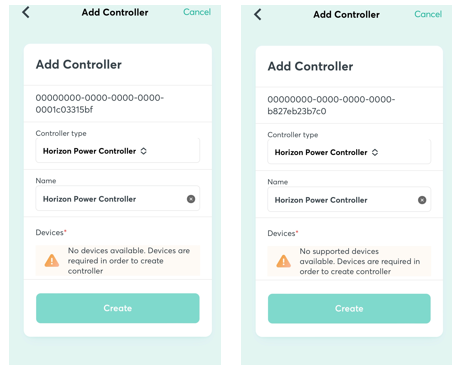This screenshot has width=464, height=374.
Task: Open the left screen's Controller type dropdown
Action: [118, 151]
